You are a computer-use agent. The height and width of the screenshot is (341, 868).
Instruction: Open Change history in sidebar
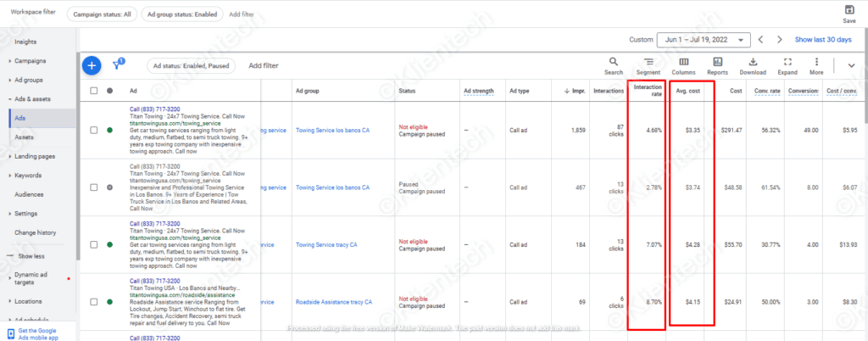pos(36,232)
